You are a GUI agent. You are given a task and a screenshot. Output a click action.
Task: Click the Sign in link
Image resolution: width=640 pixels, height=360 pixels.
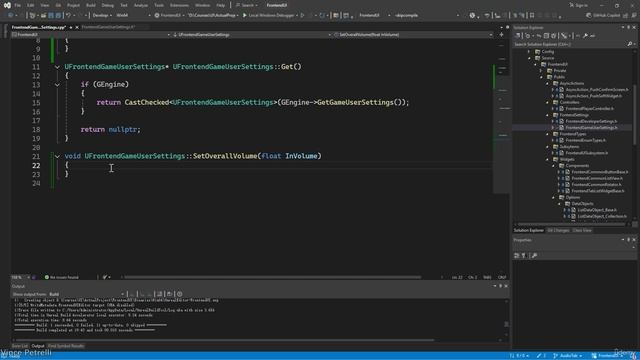578,5
